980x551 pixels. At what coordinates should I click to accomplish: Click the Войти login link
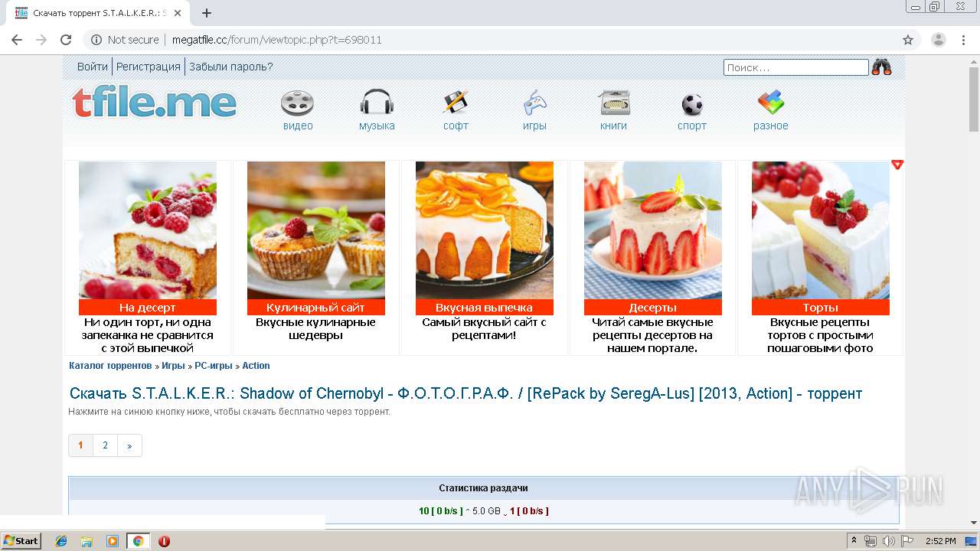92,67
